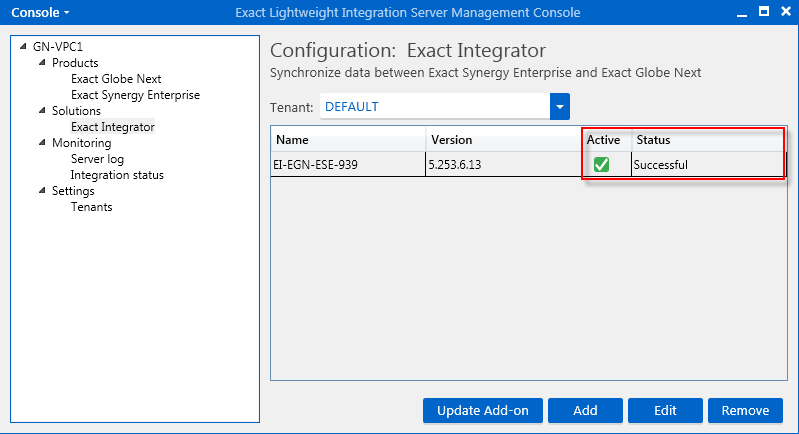Select the Monitoring tree label
Viewport: 799px width, 434px height.
tap(81, 143)
